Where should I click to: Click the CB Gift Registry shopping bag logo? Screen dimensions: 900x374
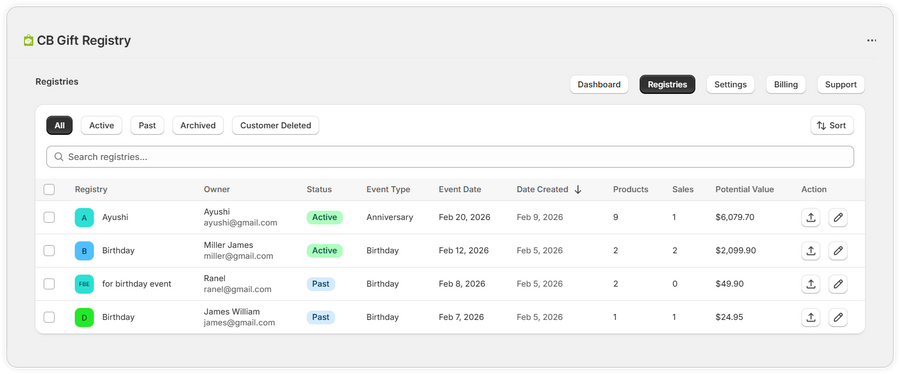click(28, 41)
